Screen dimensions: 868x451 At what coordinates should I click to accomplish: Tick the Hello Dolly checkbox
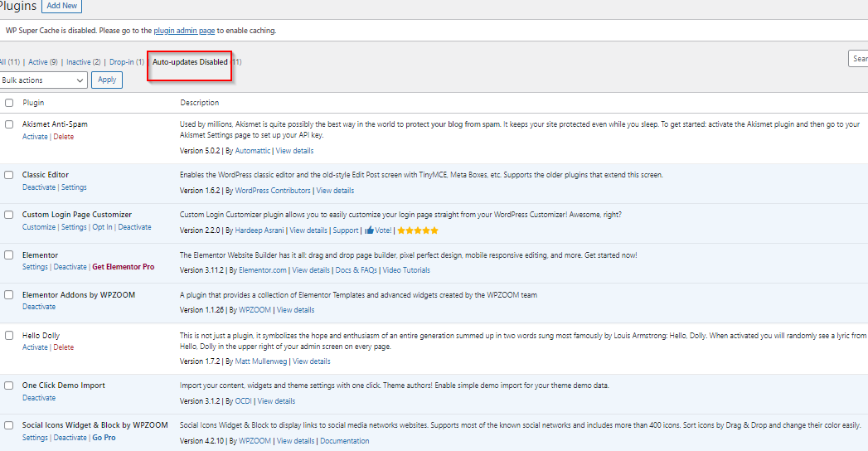click(9, 335)
